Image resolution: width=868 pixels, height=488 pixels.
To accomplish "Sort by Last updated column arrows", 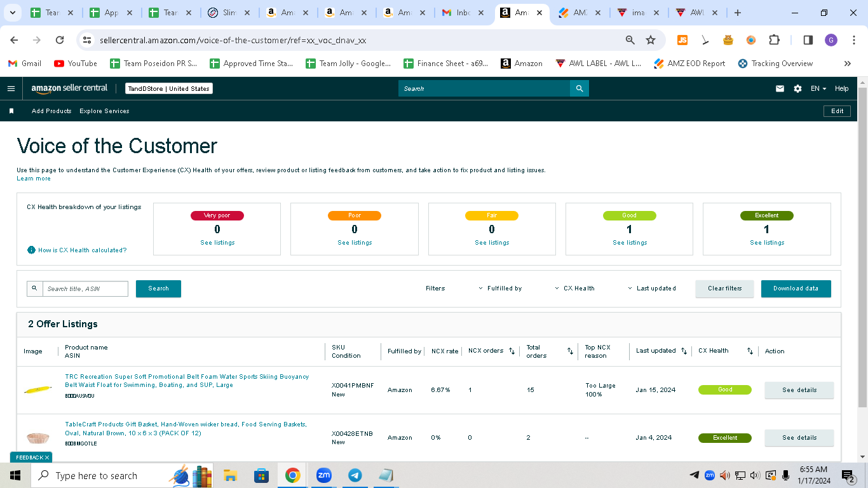I will [684, 351].
